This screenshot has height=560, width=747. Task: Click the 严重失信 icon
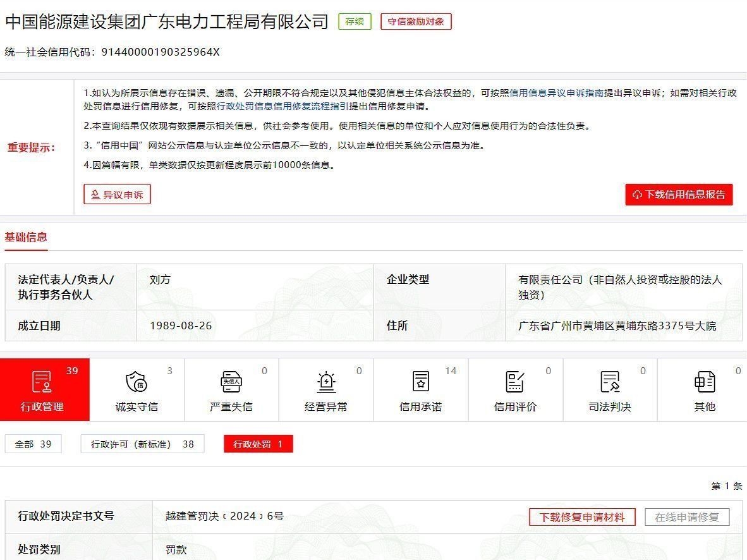[231, 382]
